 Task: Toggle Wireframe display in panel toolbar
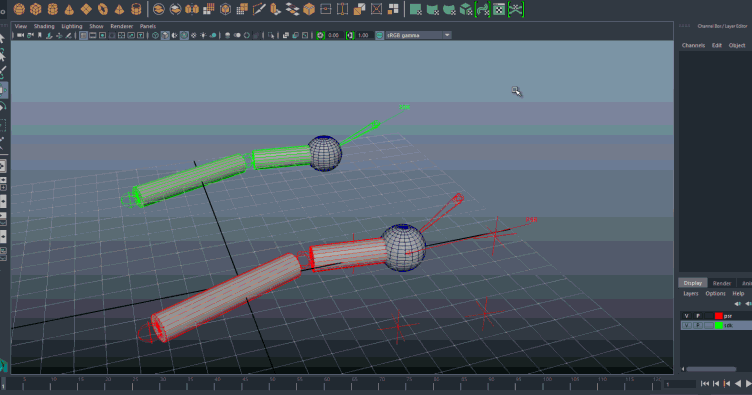[155, 35]
